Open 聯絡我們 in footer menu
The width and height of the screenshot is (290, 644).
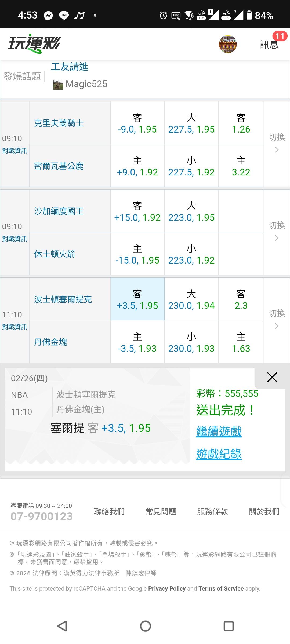point(109,511)
